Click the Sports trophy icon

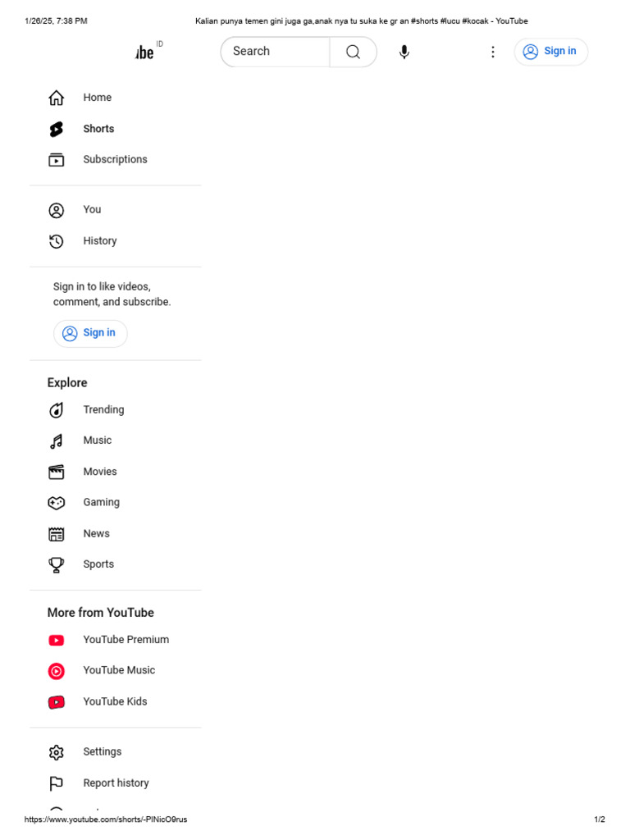pyautogui.click(x=57, y=564)
